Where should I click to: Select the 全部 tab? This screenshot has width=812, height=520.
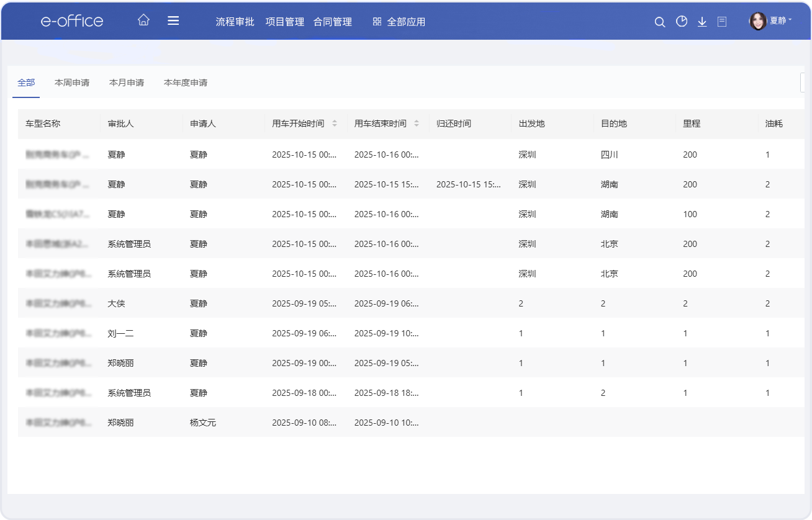coord(26,83)
